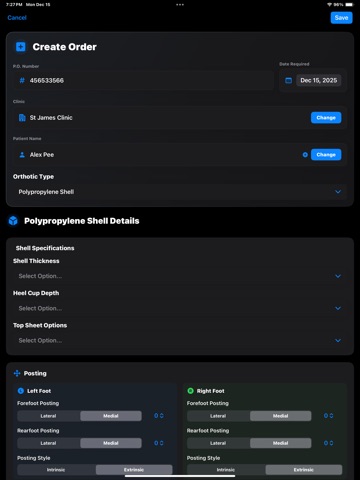
Task: Open the Orthotic Type dropdown
Action: click(x=180, y=192)
